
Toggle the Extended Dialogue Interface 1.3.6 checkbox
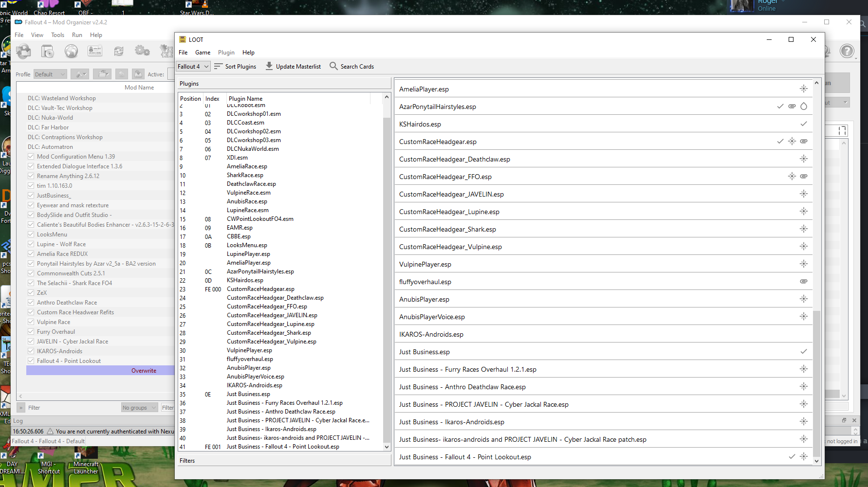point(31,166)
